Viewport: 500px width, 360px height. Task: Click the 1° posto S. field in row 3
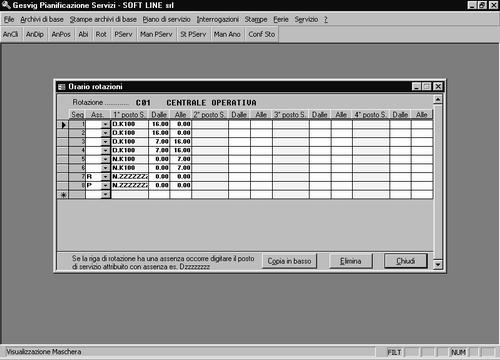[130, 142]
